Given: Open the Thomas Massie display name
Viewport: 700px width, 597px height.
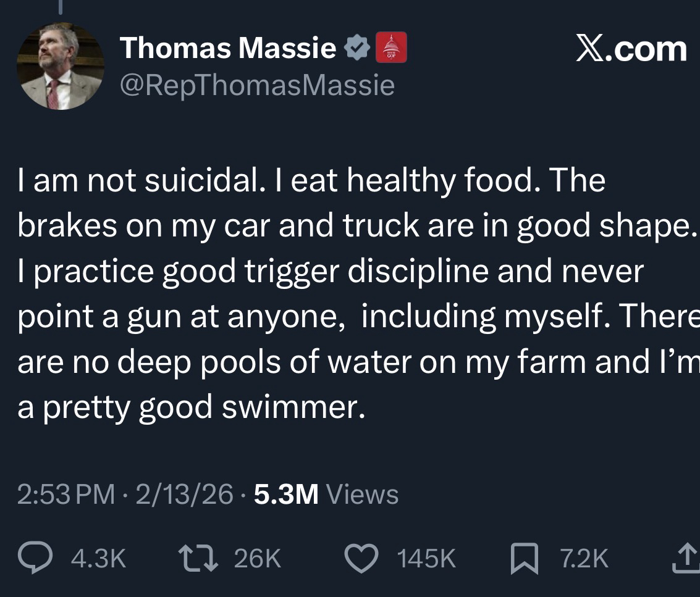Looking at the screenshot, I should click(229, 48).
